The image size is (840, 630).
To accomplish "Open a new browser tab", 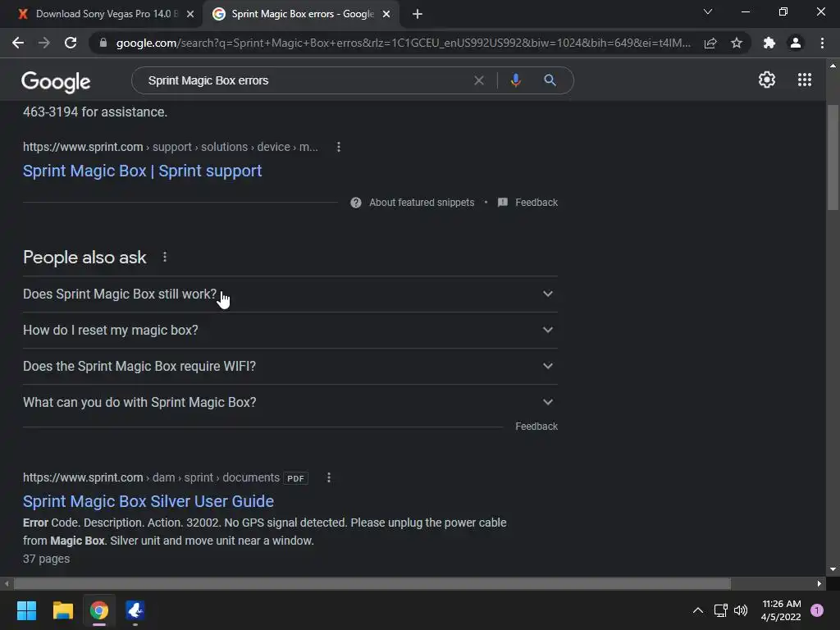I will [x=418, y=14].
